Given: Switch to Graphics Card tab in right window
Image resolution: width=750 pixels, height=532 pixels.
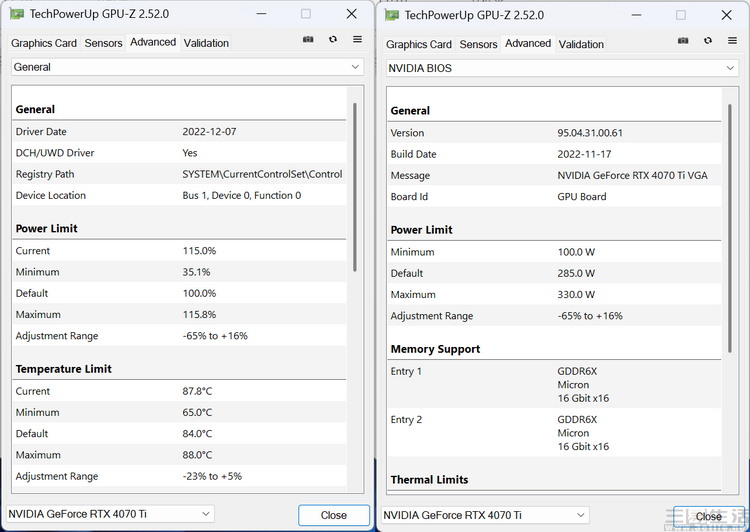Looking at the screenshot, I should pos(419,44).
